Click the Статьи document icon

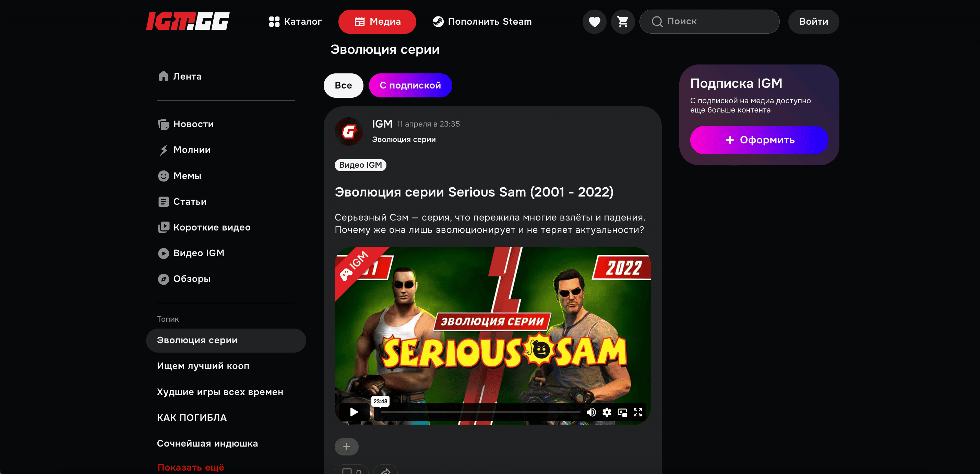pos(164,202)
